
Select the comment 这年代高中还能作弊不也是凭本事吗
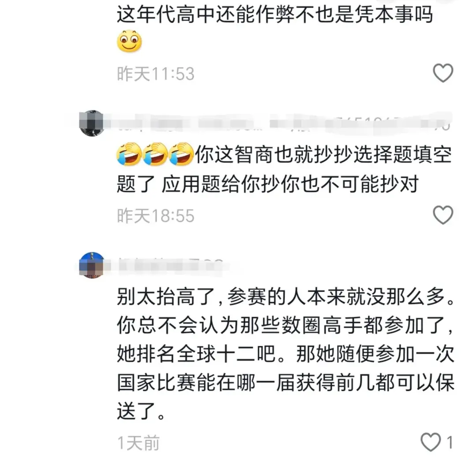coord(275,14)
